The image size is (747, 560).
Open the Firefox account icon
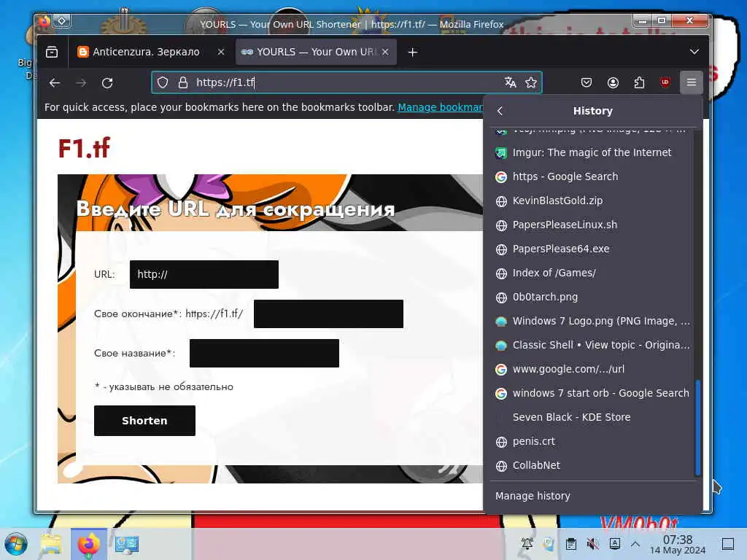pyautogui.click(x=613, y=82)
